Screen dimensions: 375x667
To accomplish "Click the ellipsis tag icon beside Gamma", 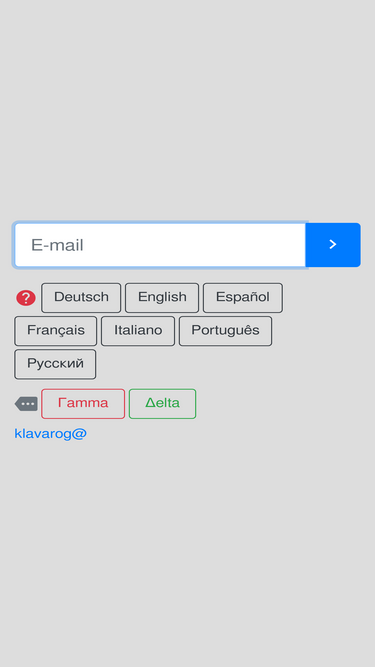I will pos(26,404).
